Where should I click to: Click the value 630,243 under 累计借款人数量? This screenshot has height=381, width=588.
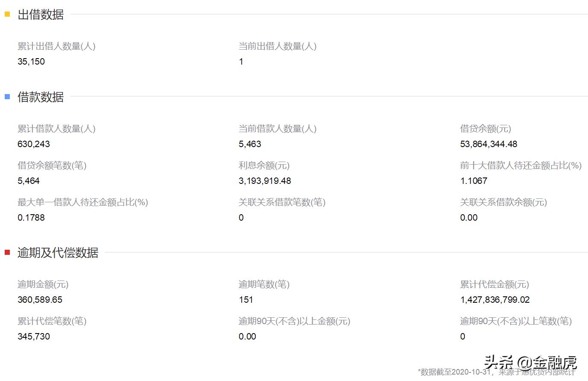(x=34, y=144)
